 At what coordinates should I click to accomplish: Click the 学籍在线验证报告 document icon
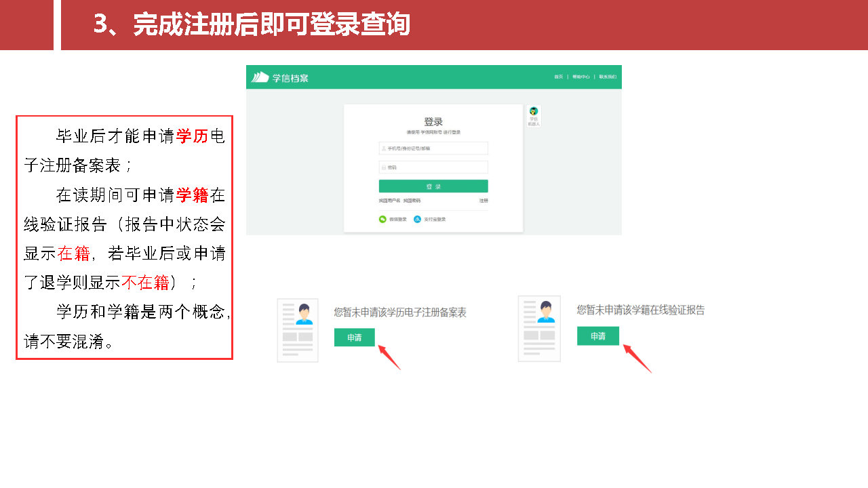[x=539, y=328]
